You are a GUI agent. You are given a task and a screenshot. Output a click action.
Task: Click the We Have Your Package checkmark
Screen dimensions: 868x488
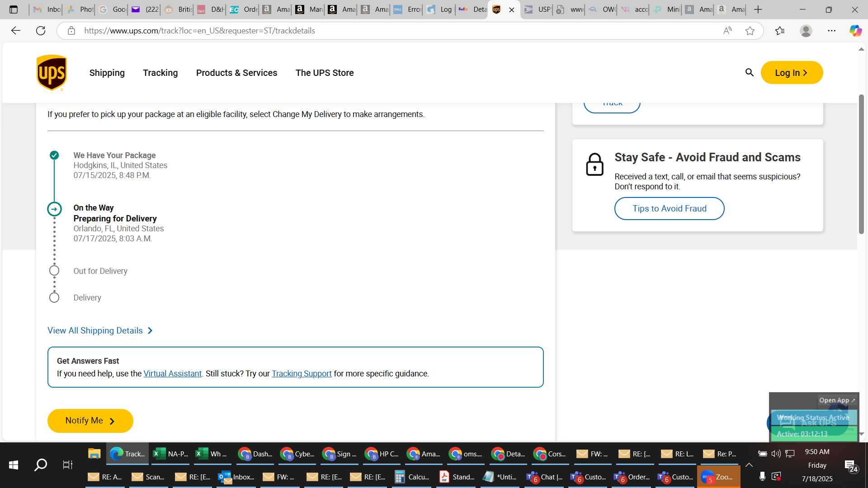point(54,155)
